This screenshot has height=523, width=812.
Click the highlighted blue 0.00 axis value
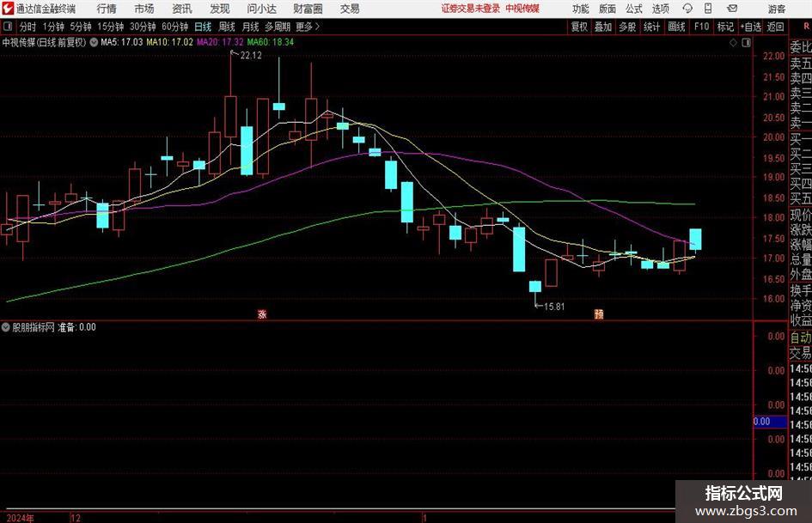point(770,422)
